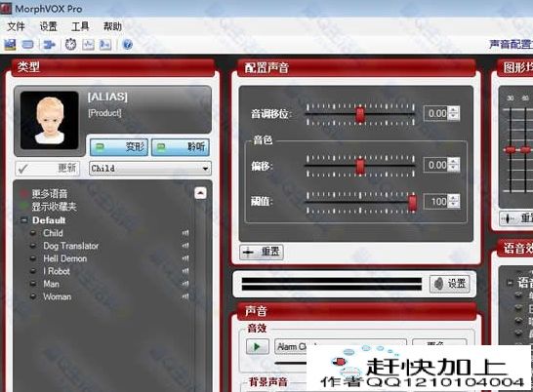
Task: Click the speaker 设置 button beside the level meter
Action: pyautogui.click(x=450, y=284)
